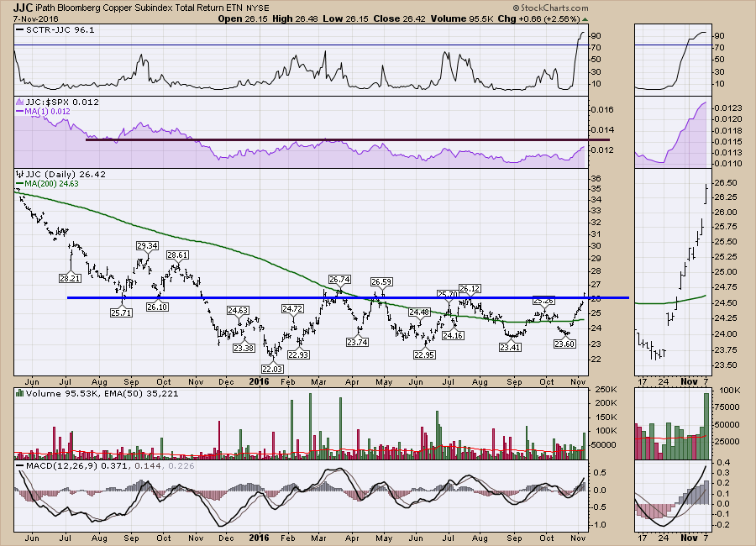Click the 23.74 price label
Image resolution: width=756 pixels, height=546 pixels.
[x=357, y=342]
